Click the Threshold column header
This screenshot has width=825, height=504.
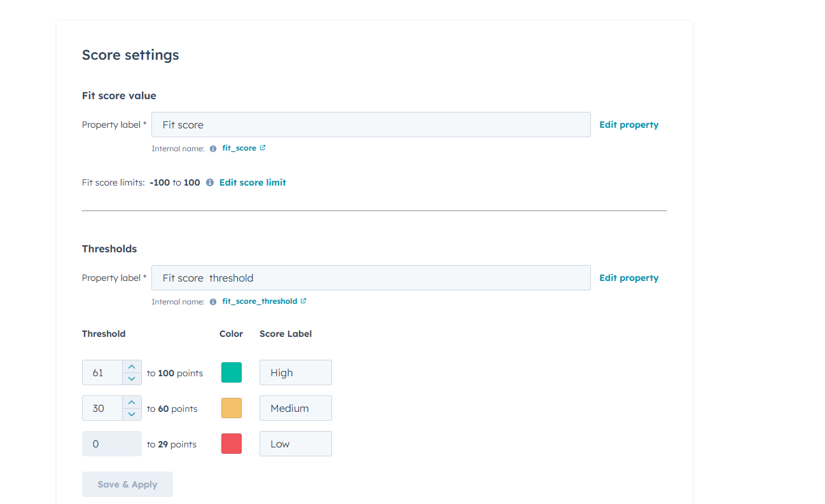(104, 334)
